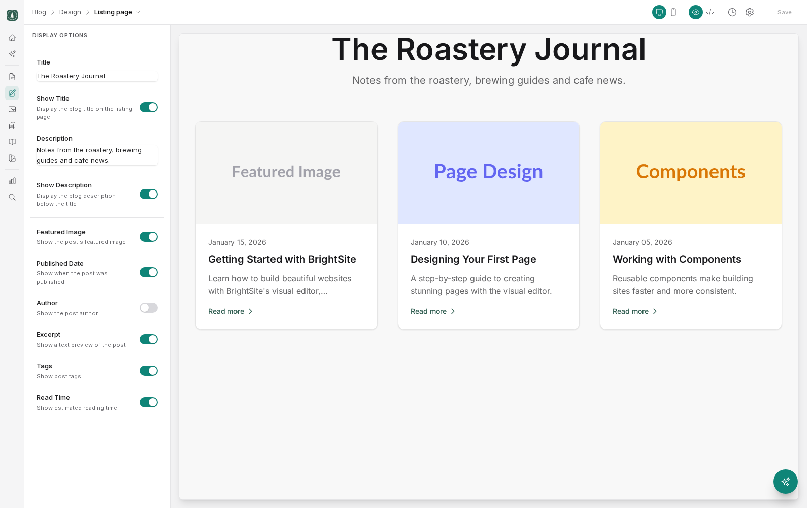Click the Page Design card thumbnail
Screen dimensions: 812x508
[489, 173]
